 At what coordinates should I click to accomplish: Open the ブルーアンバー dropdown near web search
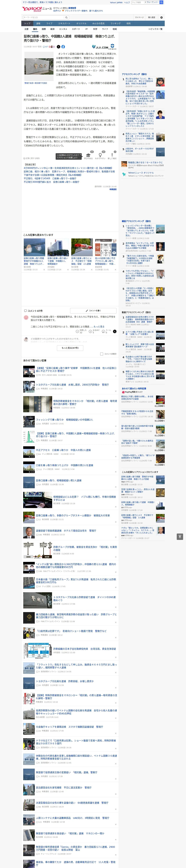[x=152, y=2]
